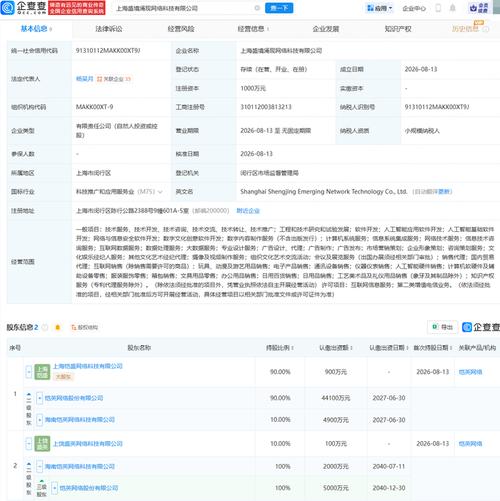The image size is (500, 501).
Task: Expand the 44100万元 second-level shareholder row
Action: [x=39, y=398]
